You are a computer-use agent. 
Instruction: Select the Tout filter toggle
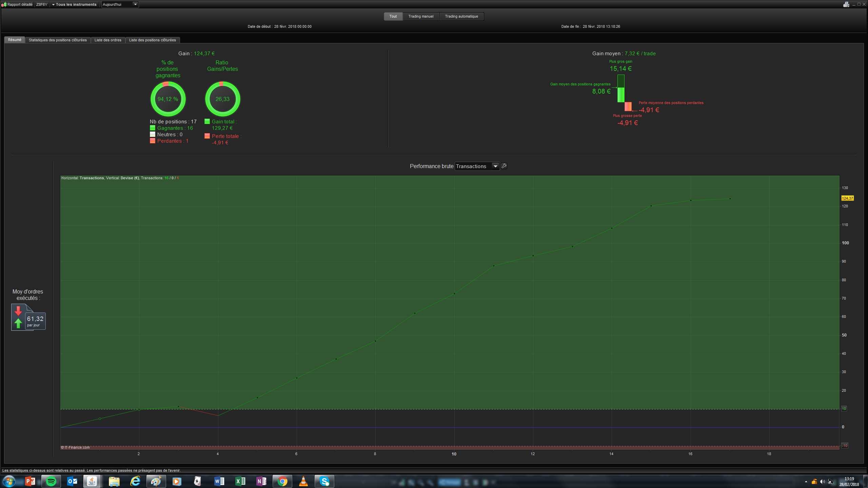click(x=393, y=16)
